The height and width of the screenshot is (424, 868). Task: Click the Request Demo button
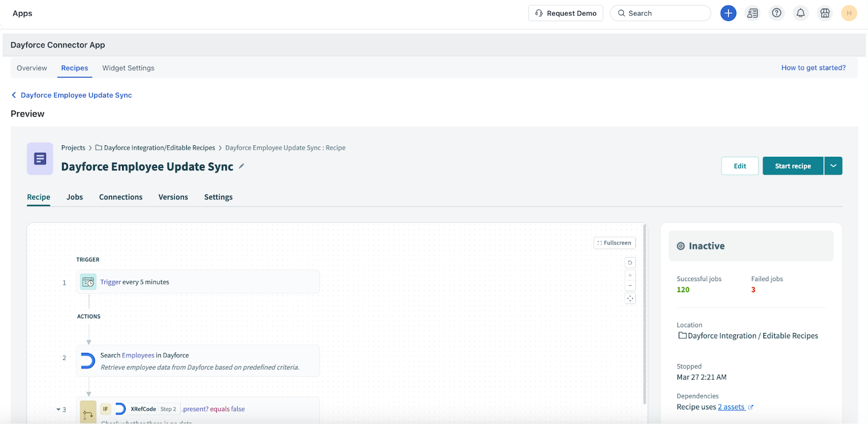tap(566, 13)
